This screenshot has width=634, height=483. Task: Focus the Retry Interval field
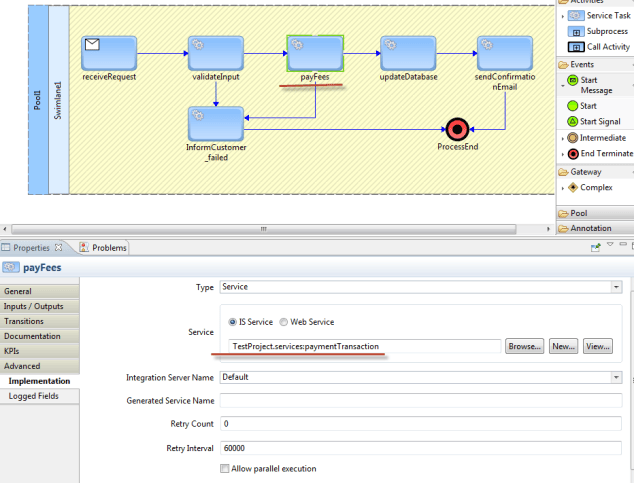[421, 448]
